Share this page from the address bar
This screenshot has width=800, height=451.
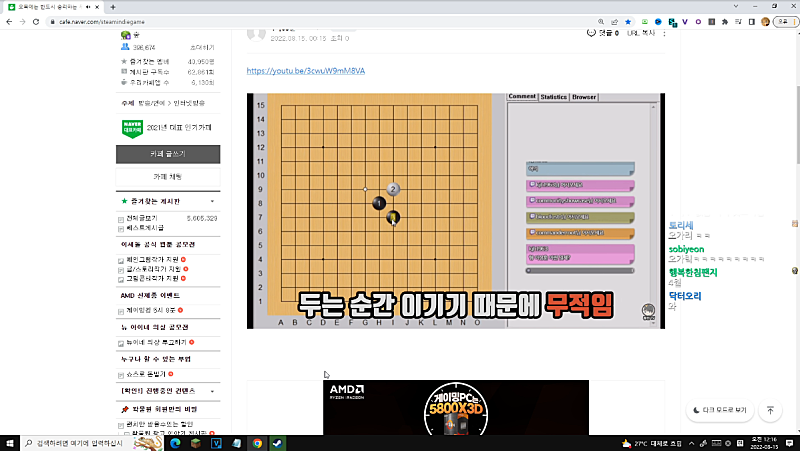pos(615,22)
